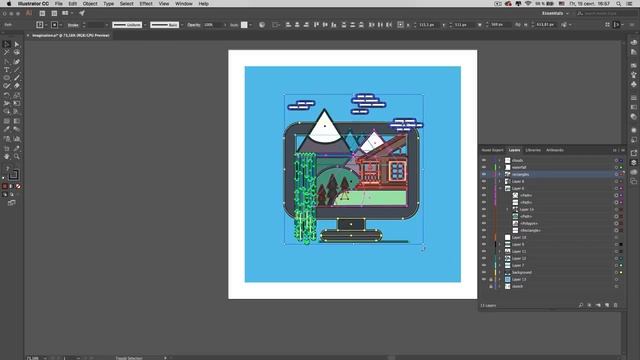Expand the clouds layer
This screenshot has height=360, width=640.
tap(500, 160)
